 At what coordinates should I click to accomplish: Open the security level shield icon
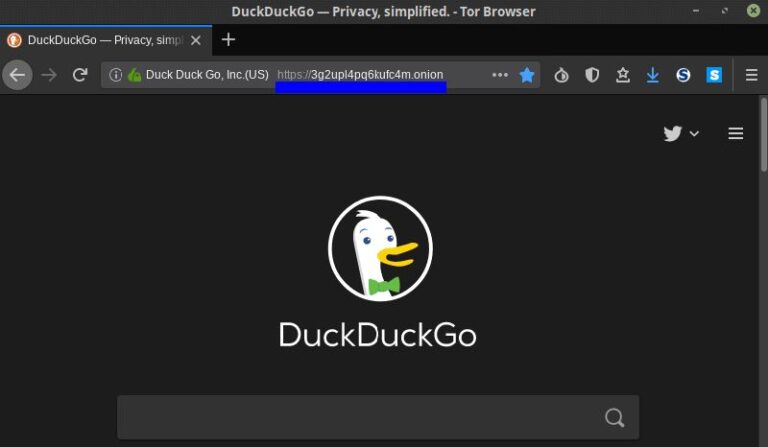[x=592, y=75]
